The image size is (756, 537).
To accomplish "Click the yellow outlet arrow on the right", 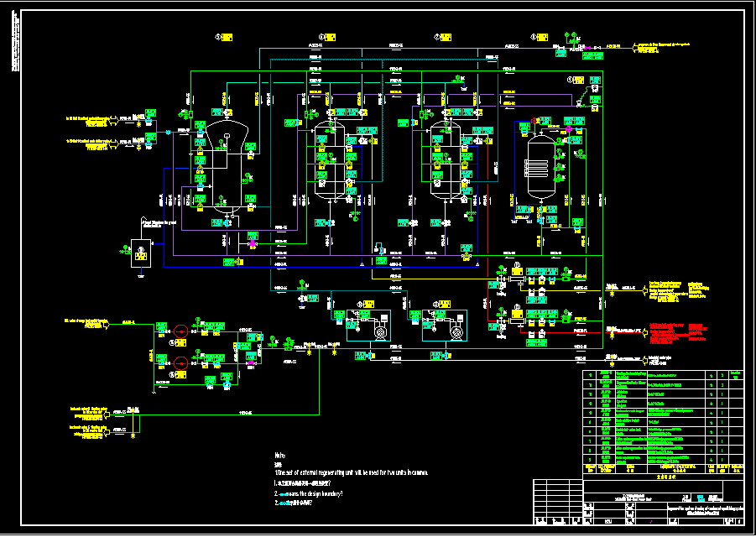I will click(644, 289).
